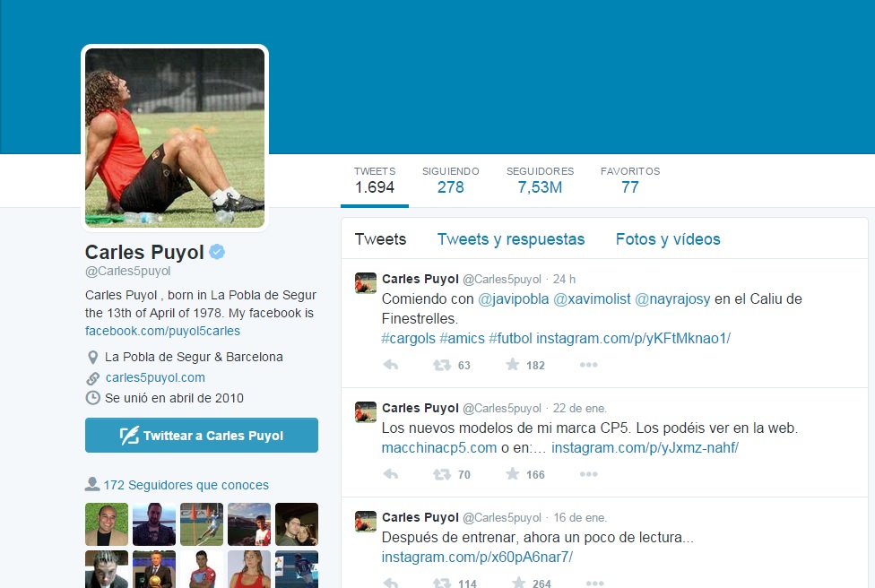875x588 pixels.
Task: Open more options on the first tweet
Action: coord(588,365)
